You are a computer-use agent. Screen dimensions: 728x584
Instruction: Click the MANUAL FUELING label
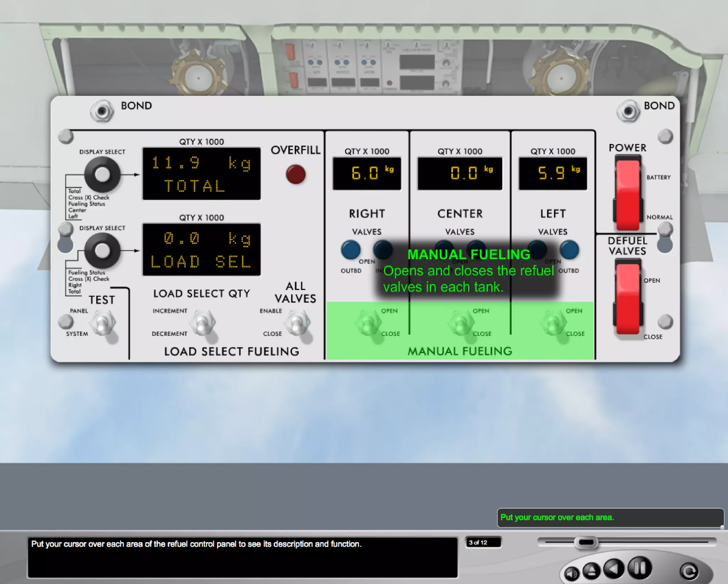point(460,351)
